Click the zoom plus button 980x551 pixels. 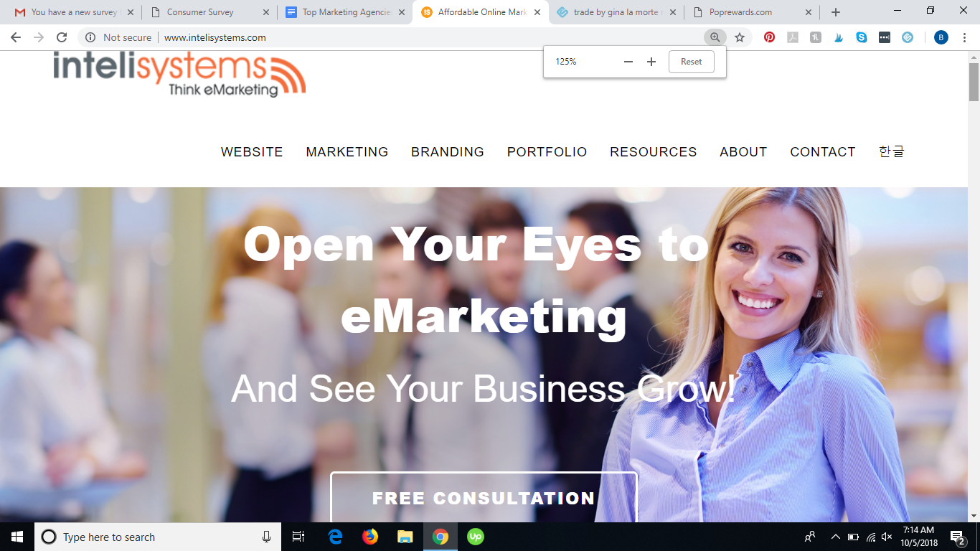[651, 62]
